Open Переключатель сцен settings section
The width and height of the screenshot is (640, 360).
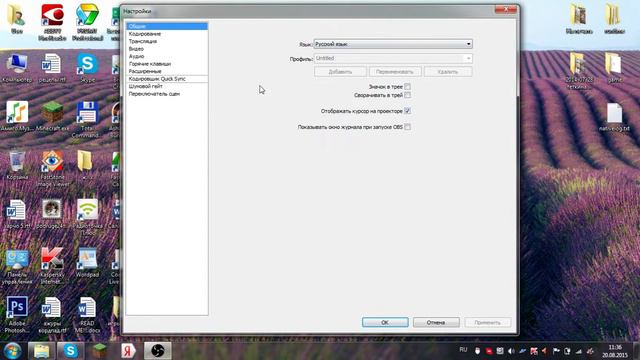(x=167, y=94)
